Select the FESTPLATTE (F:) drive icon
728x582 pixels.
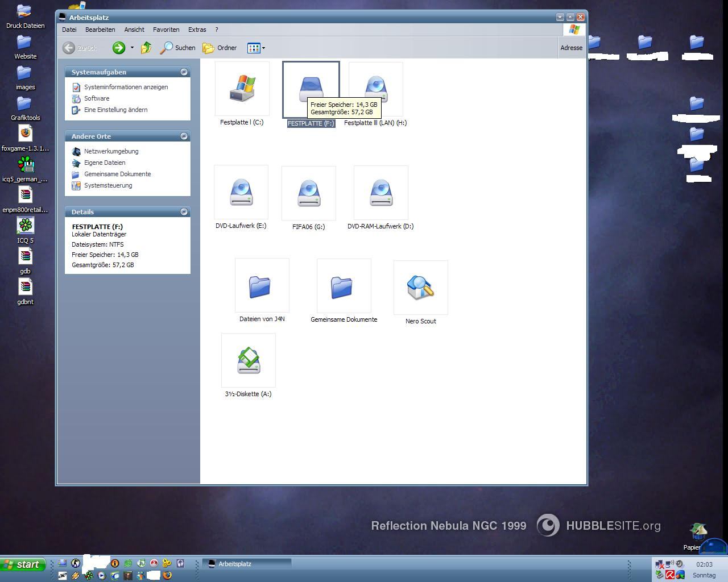311,91
